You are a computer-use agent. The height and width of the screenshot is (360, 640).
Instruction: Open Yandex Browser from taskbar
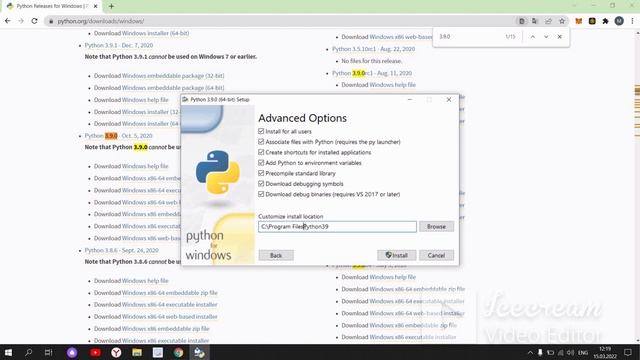click(116, 352)
